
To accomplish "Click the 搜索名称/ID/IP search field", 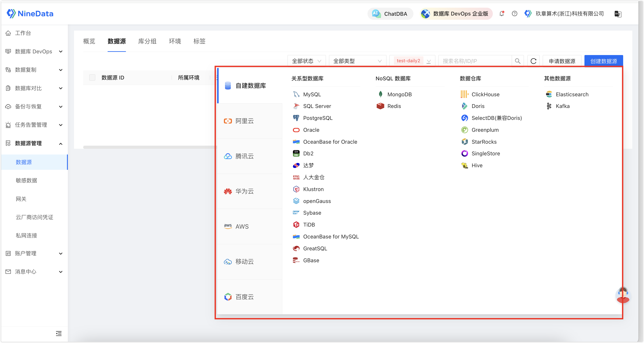I will point(475,61).
